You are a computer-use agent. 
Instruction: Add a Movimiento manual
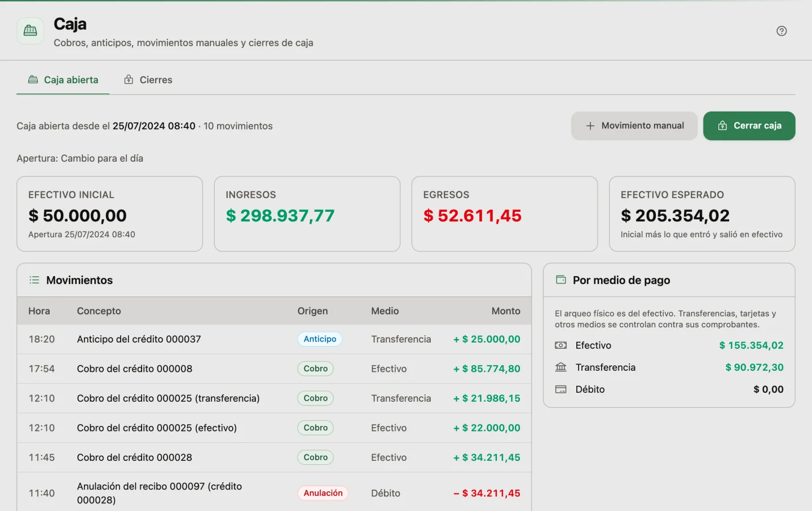(634, 126)
